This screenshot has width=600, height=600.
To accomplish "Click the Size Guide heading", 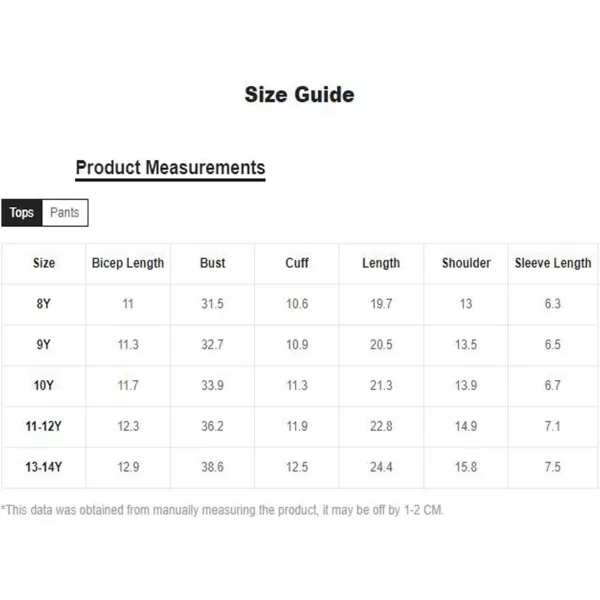I will click(x=300, y=95).
